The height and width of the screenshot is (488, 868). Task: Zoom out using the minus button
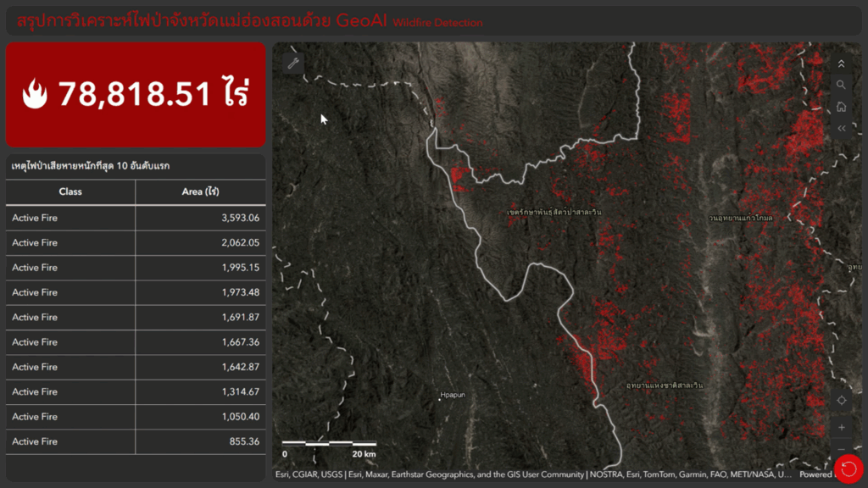tap(841, 450)
